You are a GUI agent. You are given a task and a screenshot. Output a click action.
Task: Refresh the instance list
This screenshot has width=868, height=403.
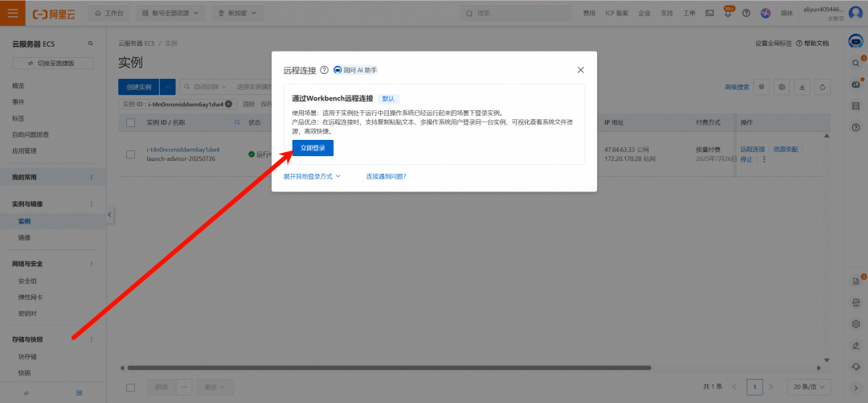822,87
